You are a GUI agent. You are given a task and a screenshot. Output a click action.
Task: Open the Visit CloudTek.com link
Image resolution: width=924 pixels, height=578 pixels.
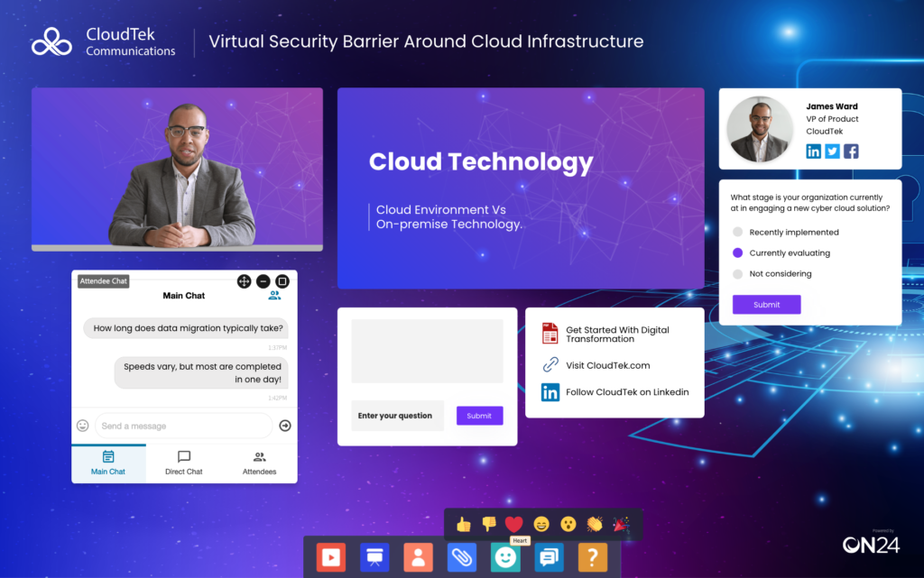pos(608,365)
